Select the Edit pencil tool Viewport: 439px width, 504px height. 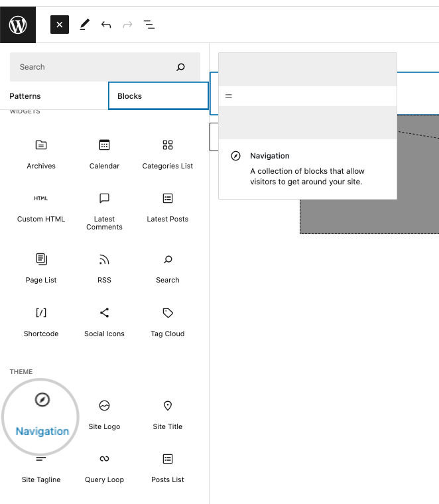click(84, 25)
